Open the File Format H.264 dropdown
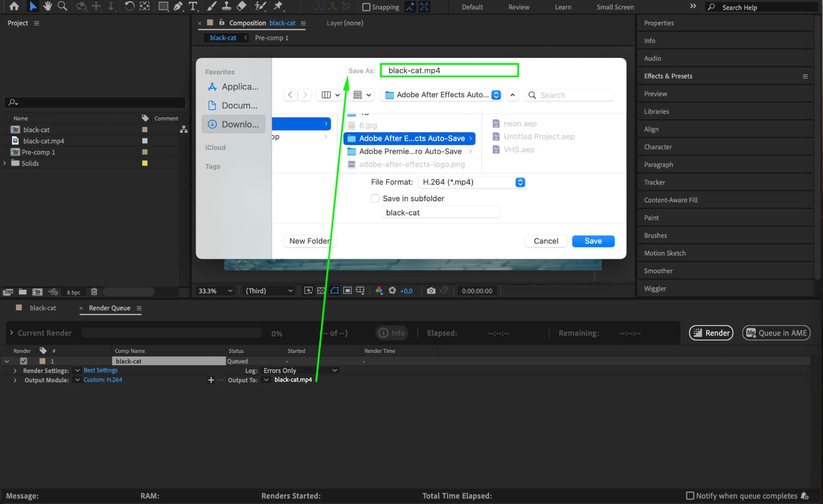Image resolution: width=823 pixels, height=504 pixels. 471,182
